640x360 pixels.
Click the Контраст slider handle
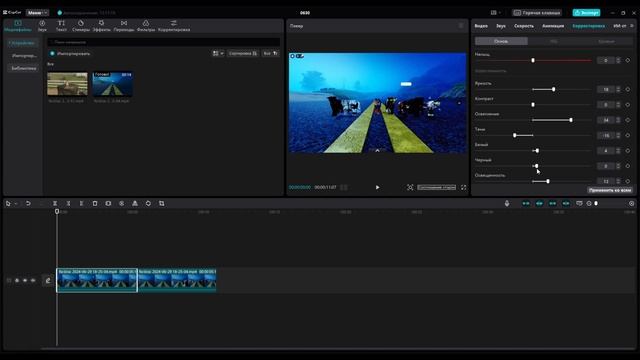coord(533,105)
